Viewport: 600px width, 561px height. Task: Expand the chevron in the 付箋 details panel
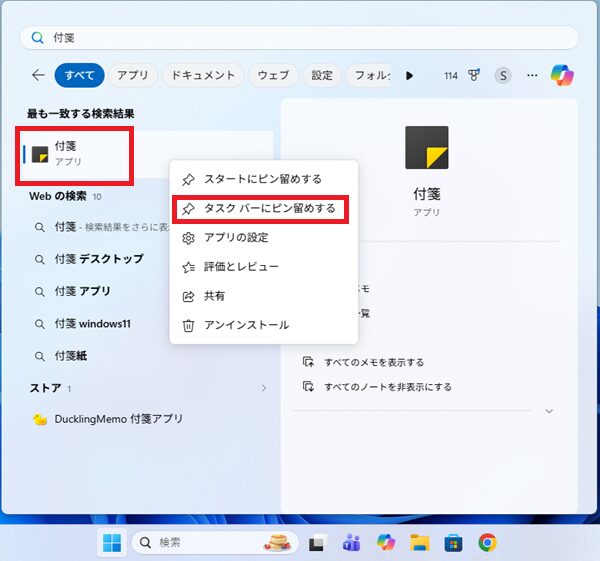[x=548, y=411]
